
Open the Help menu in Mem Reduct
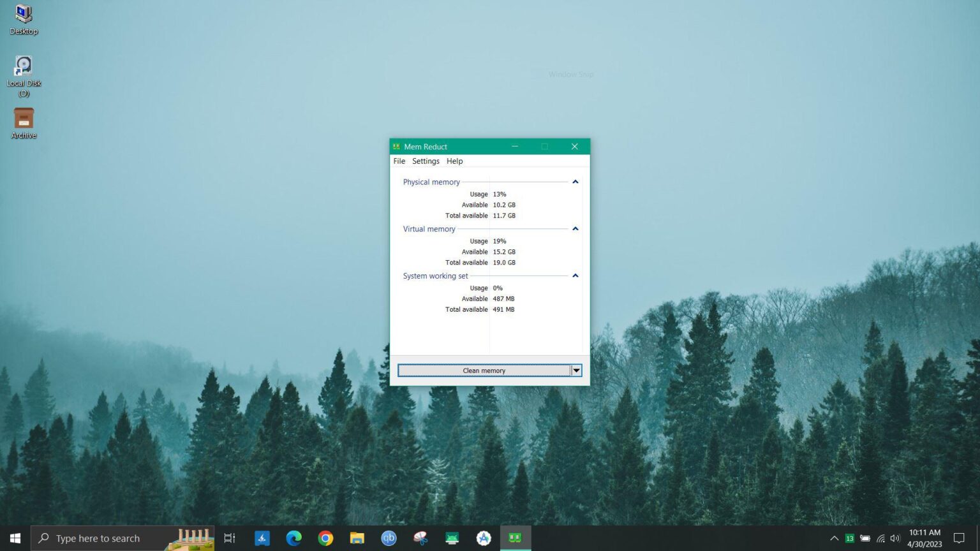(x=454, y=161)
